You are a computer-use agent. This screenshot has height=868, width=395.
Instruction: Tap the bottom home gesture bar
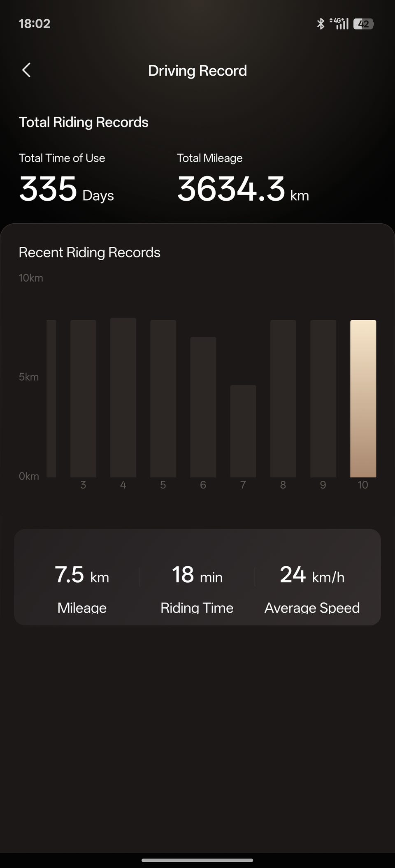pos(197,860)
